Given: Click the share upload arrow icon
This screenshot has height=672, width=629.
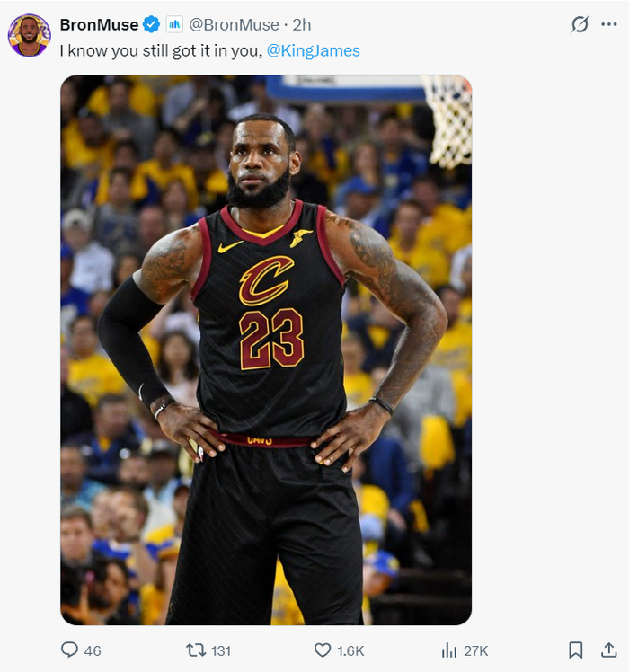Looking at the screenshot, I should point(608,650).
